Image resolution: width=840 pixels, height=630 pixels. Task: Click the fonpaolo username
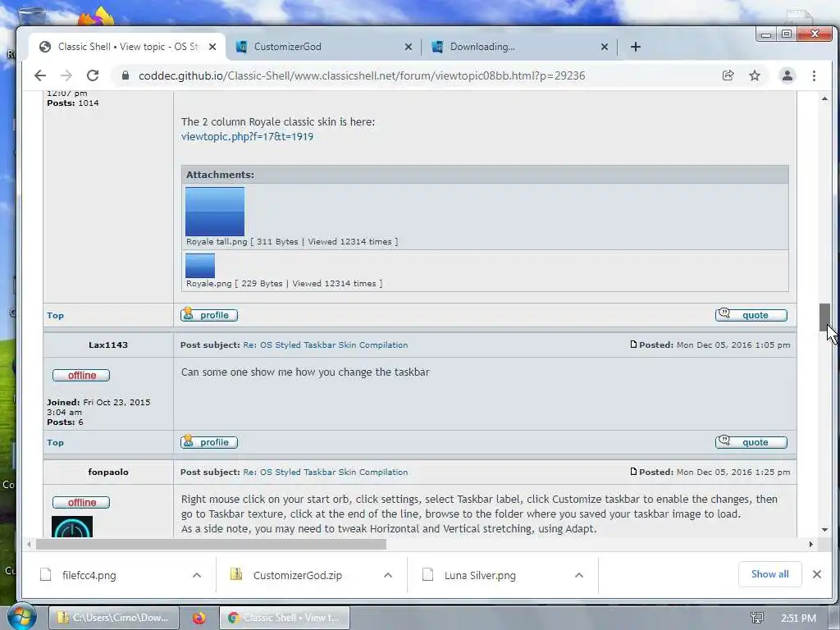pos(108,472)
